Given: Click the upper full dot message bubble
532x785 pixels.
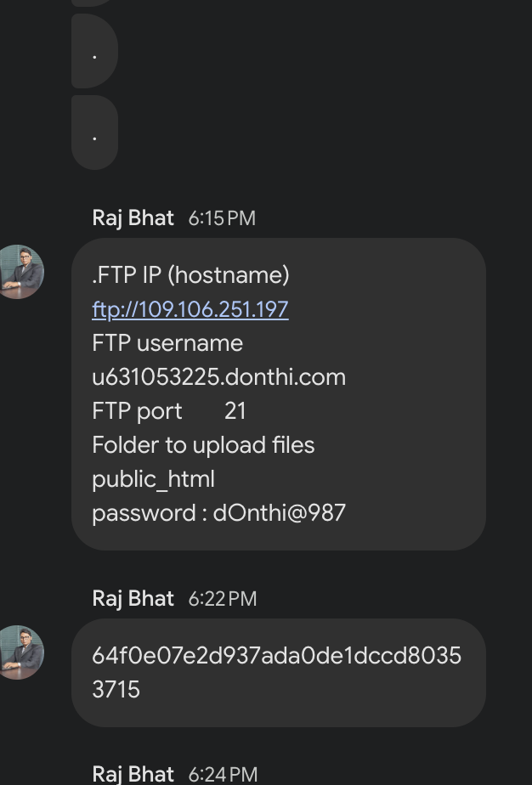Looking at the screenshot, I should tap(94, 52).
